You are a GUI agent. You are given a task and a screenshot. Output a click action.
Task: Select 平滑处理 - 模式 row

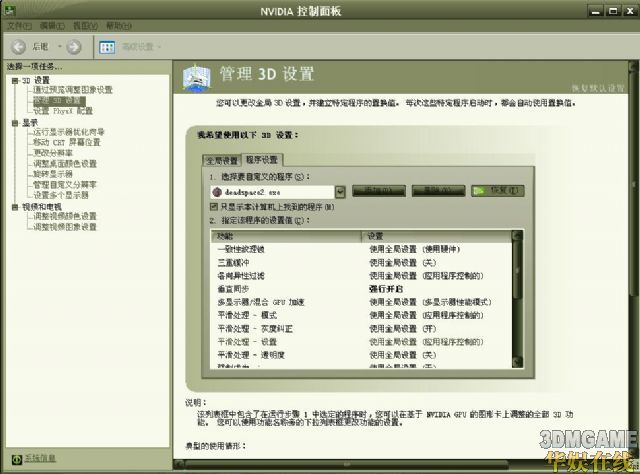click(x=361, y=315)
